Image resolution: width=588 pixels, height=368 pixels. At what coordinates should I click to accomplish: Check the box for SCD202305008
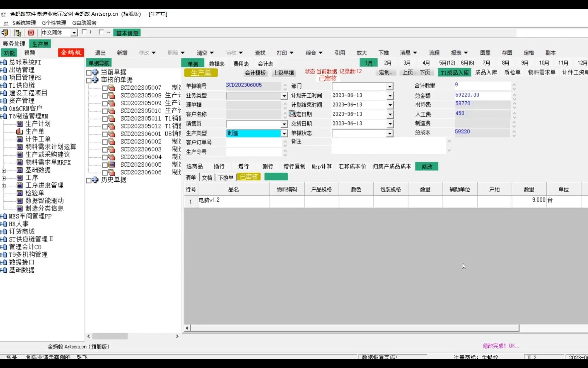(105, 96)
